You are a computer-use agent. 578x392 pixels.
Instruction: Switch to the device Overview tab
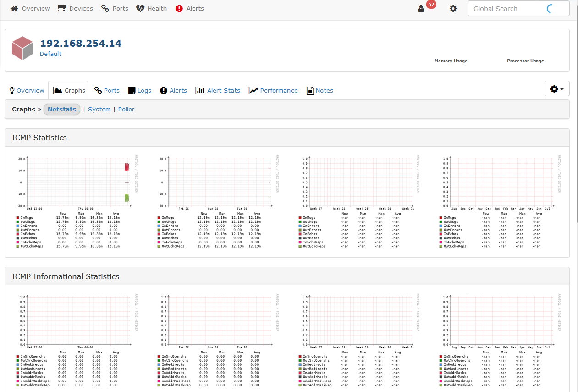click(x=27, y=90)
